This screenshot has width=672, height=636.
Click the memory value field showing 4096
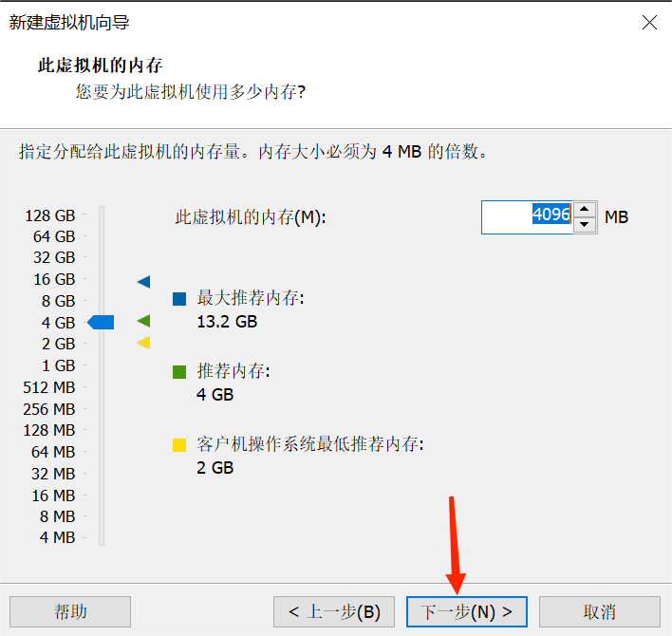(x=527, y=217)
